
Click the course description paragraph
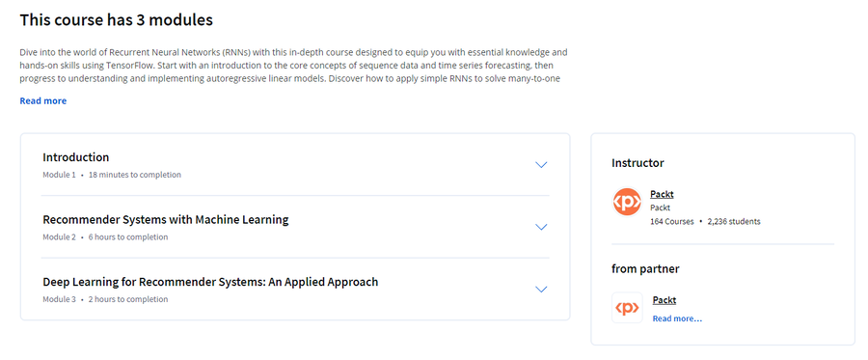coord(294,66)
